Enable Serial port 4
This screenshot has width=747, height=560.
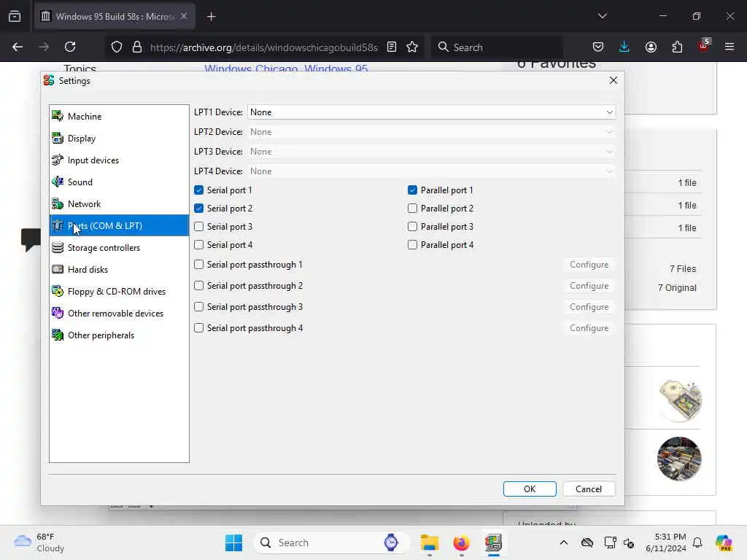click(199, 245)
